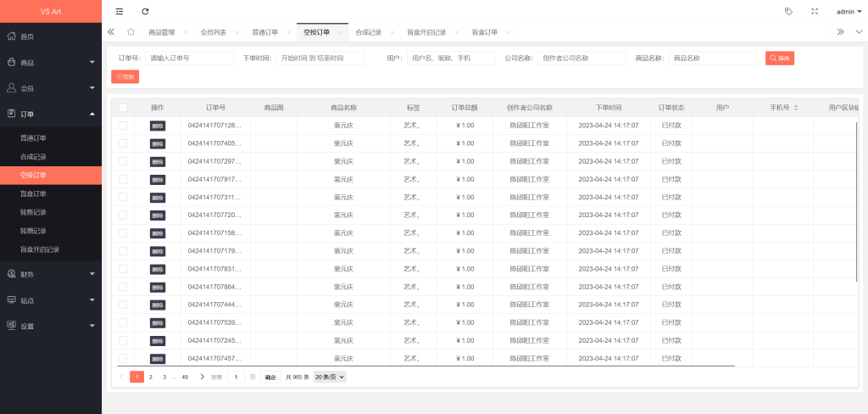Viewport: 868px width, 414px height.
Task: Check the row for order 0424141707405…
Action: click(123, 143)
